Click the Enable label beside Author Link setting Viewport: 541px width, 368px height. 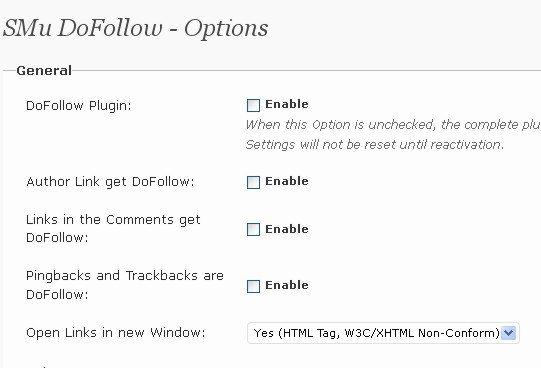(287, 181)
